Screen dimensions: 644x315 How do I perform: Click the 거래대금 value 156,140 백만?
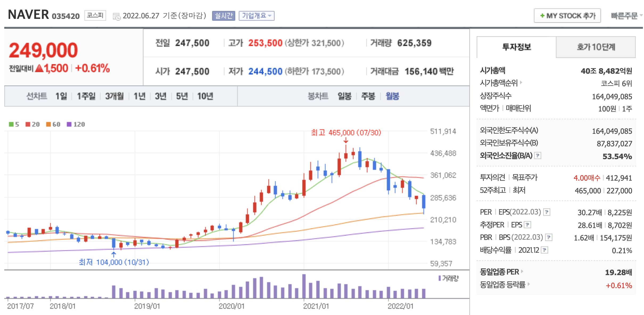[x=429, y=71]
